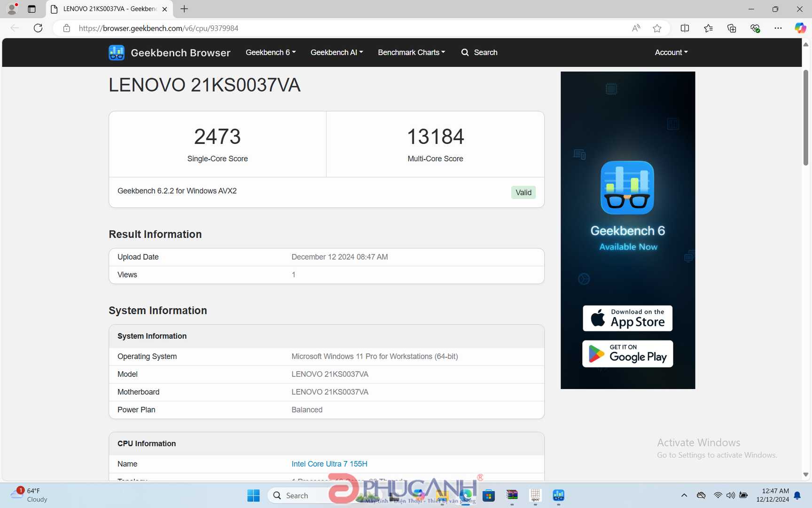Open Settings and more menu

point(778,28)
